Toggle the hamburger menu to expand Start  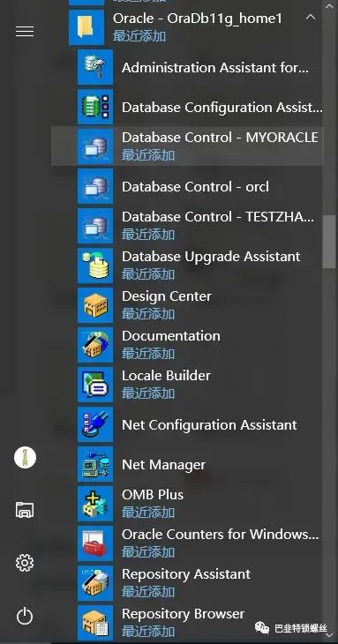[25, 31]
